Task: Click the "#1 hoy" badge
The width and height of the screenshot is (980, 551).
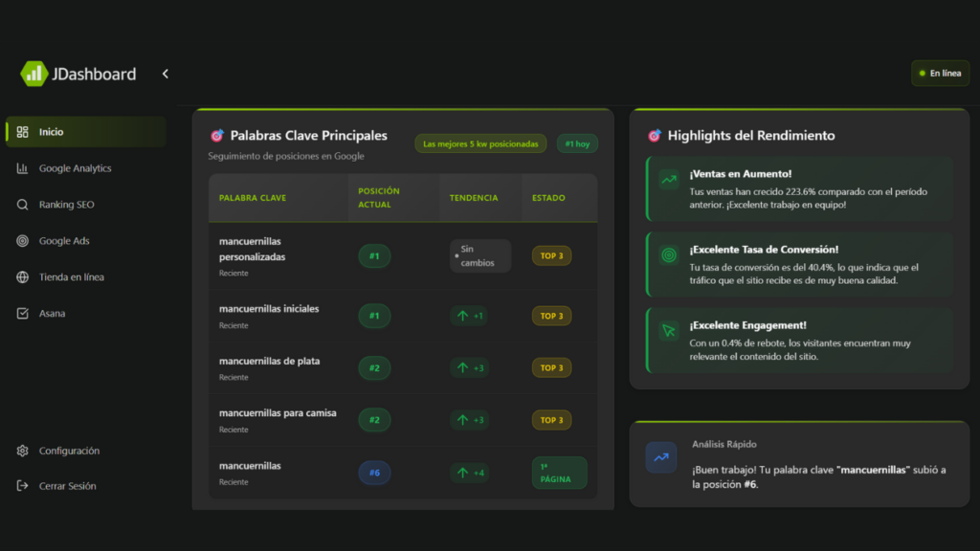Action: 577,143
